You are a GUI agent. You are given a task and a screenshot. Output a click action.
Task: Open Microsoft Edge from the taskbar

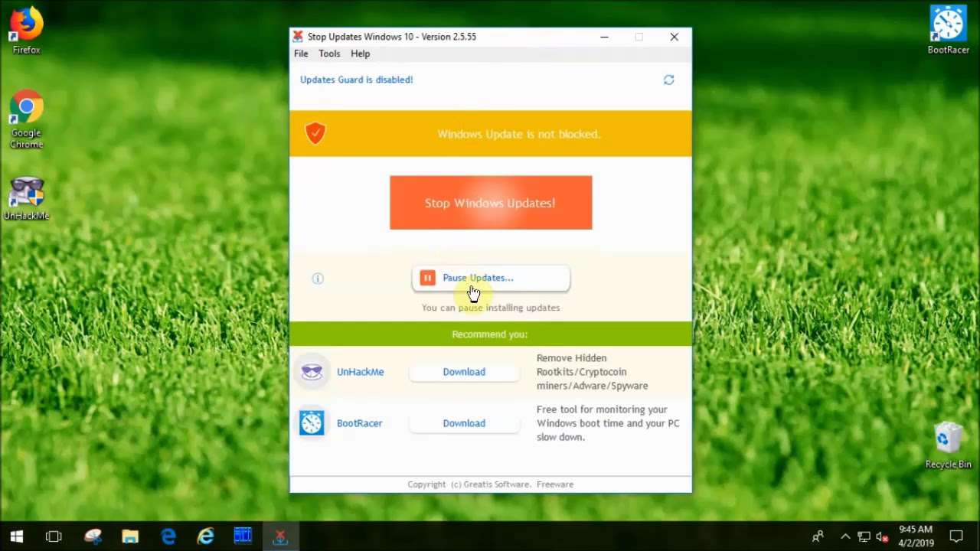point(168,536)
